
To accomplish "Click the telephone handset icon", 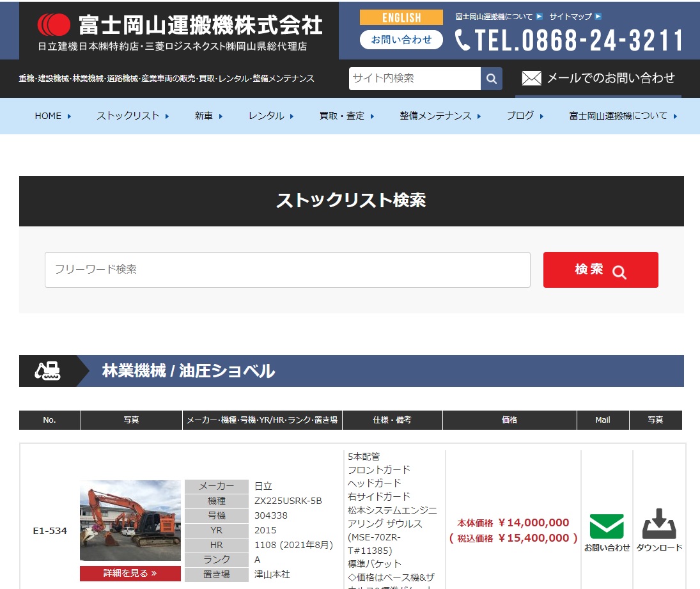I will (462, 40).
